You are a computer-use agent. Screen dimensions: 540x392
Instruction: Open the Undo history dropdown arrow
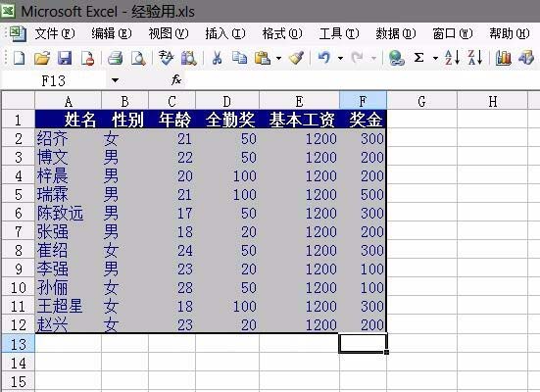(340, 58)
